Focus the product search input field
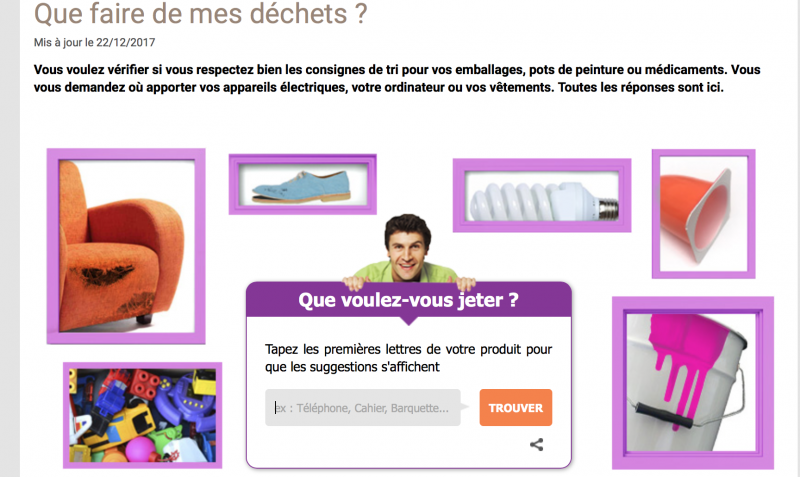Screen dimensions: 800x477 tap(363, 408)
